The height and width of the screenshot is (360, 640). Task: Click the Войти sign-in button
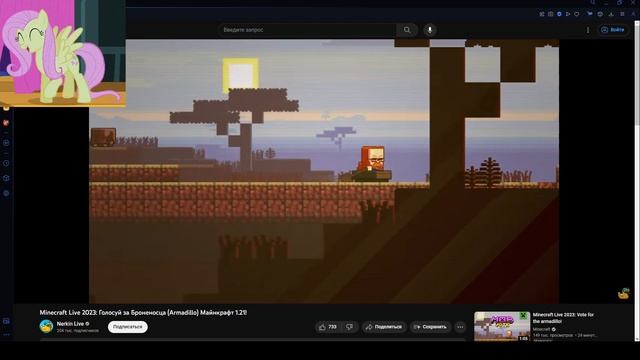click(613, 30)
